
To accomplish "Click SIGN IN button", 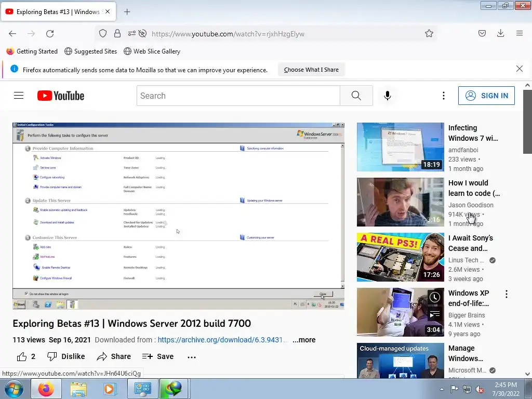I will 486,96.
